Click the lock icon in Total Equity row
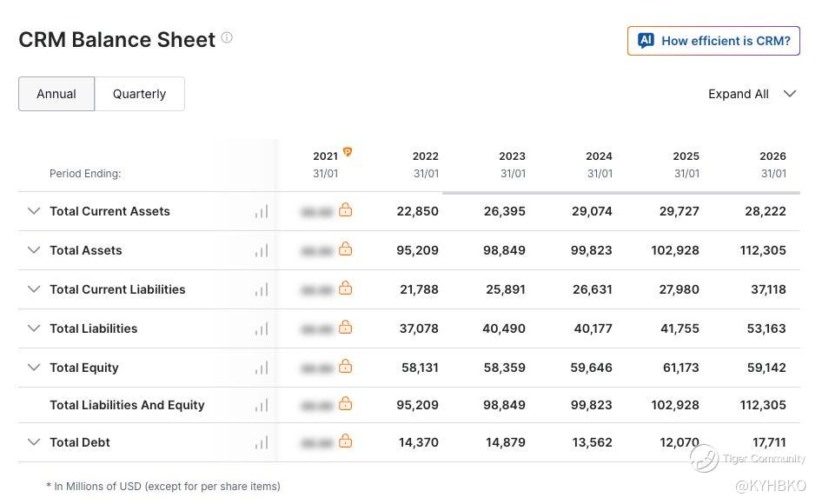Viewport: 822px width, 504px height. click(346, 366)
